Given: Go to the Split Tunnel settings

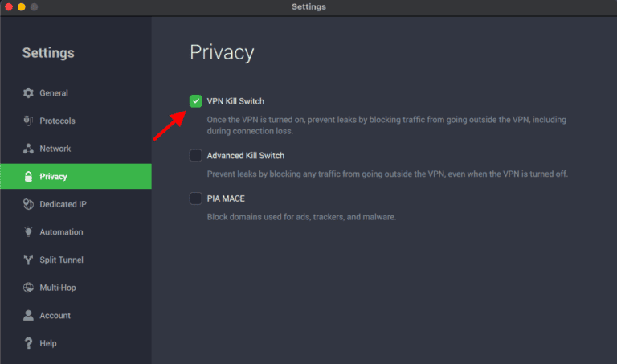Looking at the screenshot, I should (61, 260).
